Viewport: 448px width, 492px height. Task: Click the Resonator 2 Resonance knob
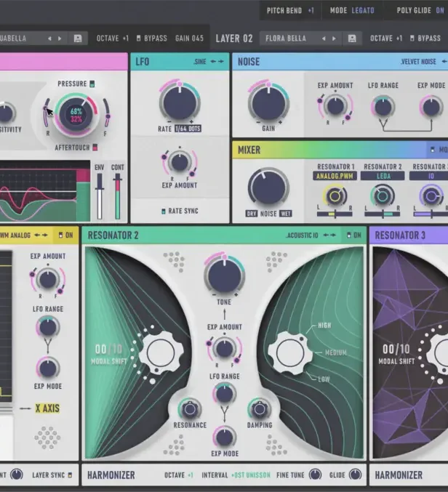(190, 409)
